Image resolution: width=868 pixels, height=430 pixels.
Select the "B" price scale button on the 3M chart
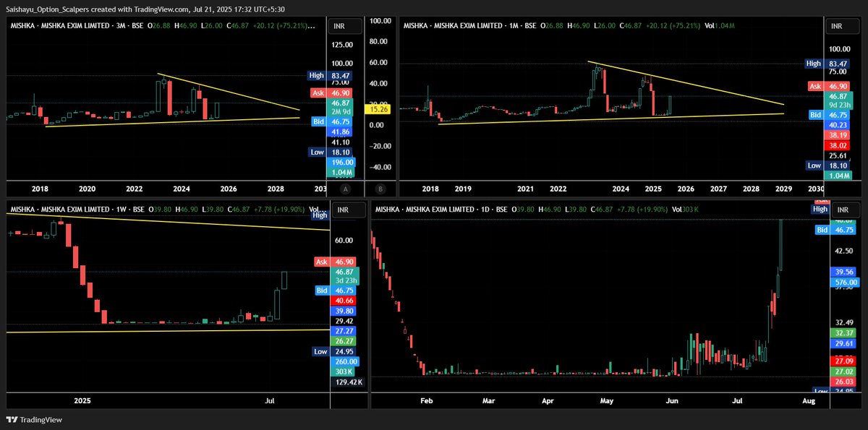(379, 189)
